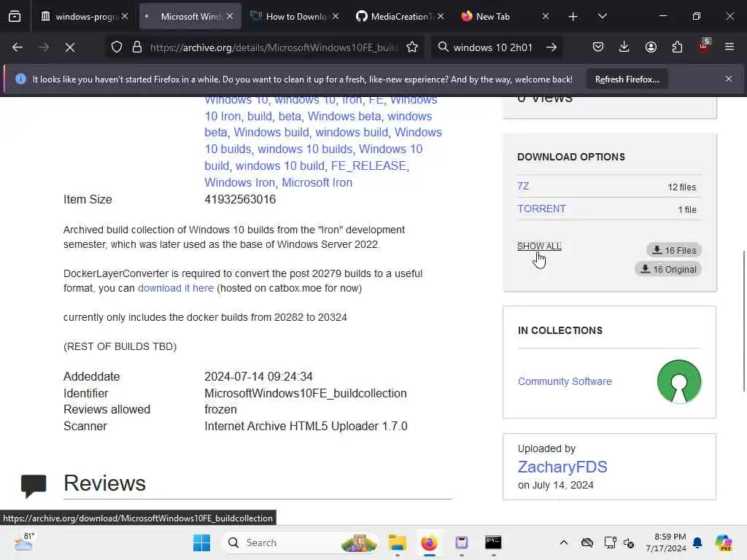Open Windows Iron topic link

point(239,182)
